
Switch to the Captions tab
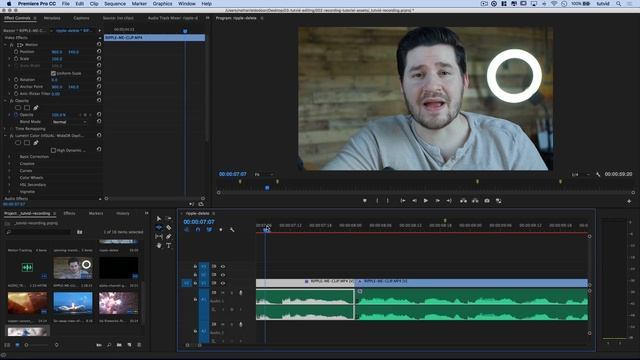click(x=81, y=18)
